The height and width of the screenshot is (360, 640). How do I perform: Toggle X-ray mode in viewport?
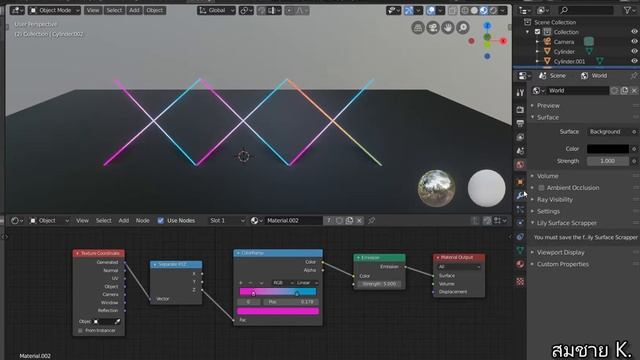452,11
